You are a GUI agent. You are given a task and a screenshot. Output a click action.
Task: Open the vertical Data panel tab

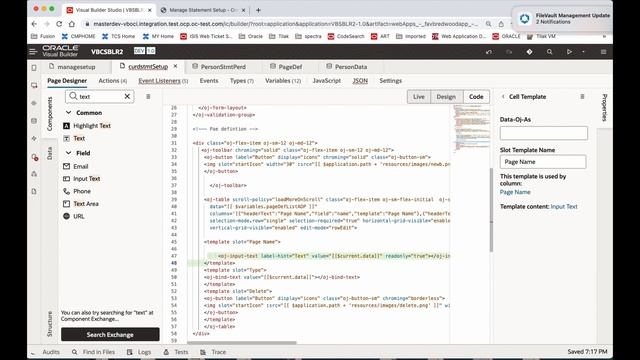49,153
